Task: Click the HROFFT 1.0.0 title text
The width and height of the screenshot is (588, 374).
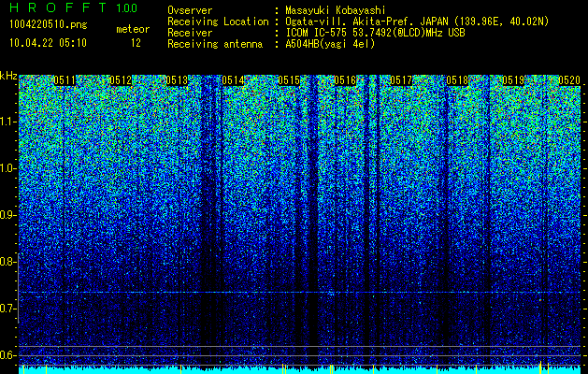Action: coord(74,7)
